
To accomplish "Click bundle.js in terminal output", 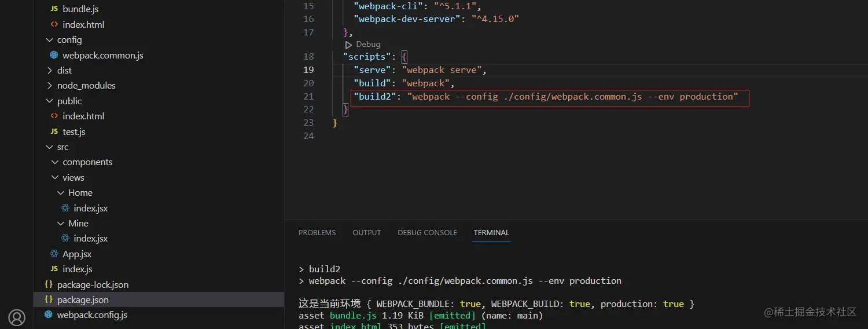I will (353, 316).
